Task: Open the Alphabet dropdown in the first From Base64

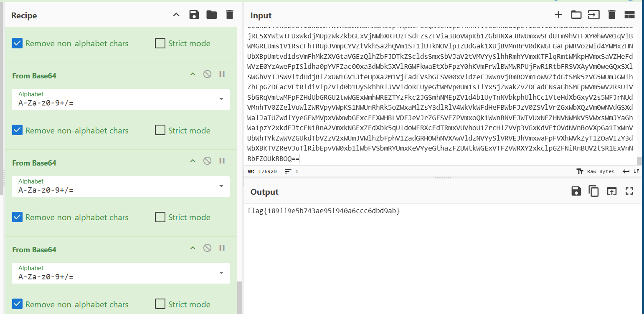Action: [221, 99]
